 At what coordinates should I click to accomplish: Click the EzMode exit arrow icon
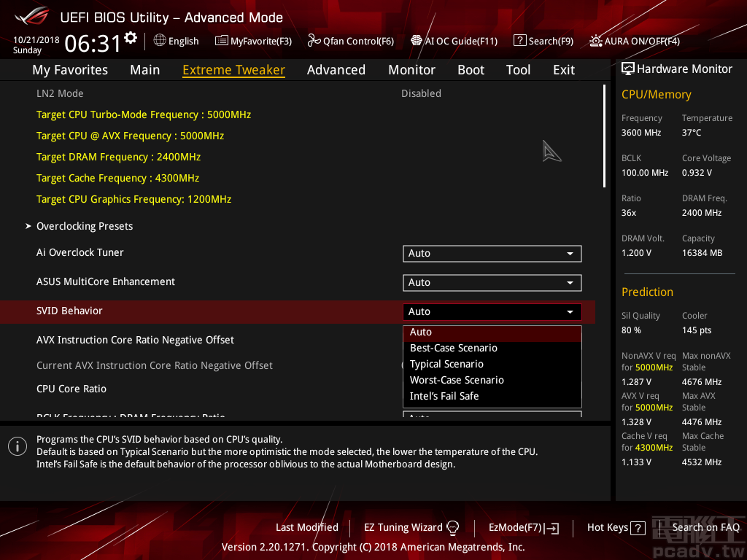coord(553,528)
